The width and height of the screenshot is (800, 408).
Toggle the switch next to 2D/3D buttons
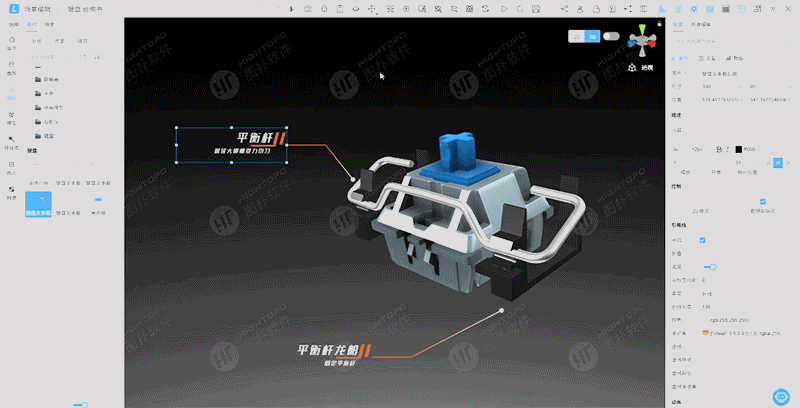tap(611, 36)
